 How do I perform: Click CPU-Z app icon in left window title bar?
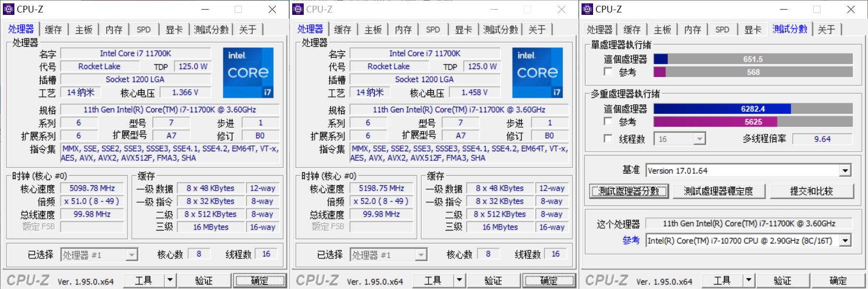pyautogui.click(x=9, y=9)
